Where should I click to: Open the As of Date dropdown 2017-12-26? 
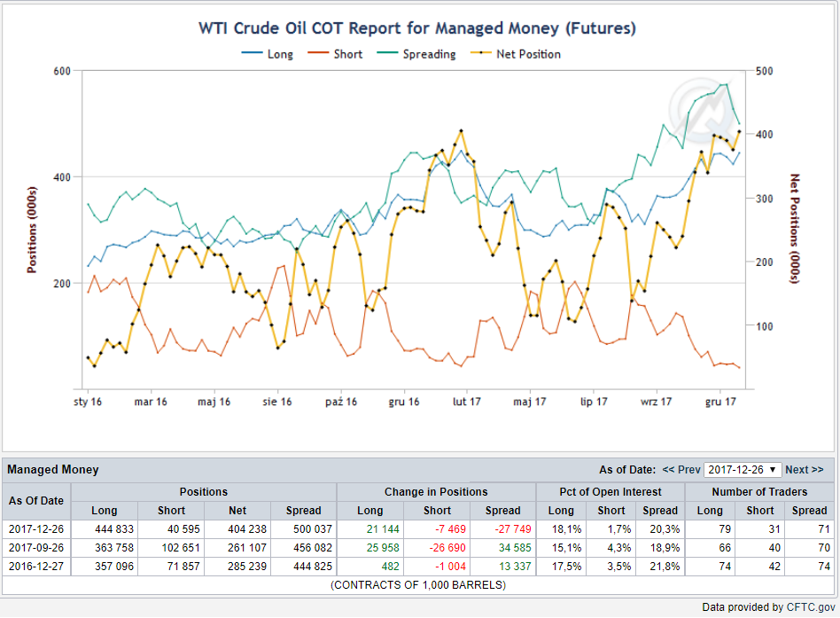(743, 470)
